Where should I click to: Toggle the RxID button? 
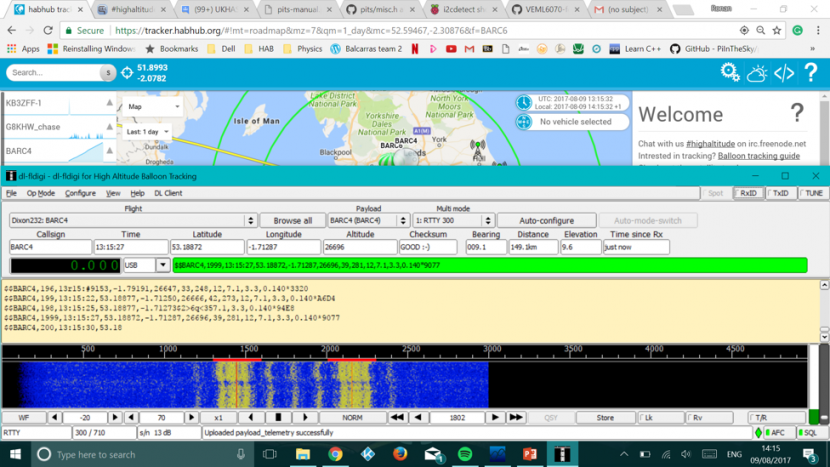click(748, 193)
